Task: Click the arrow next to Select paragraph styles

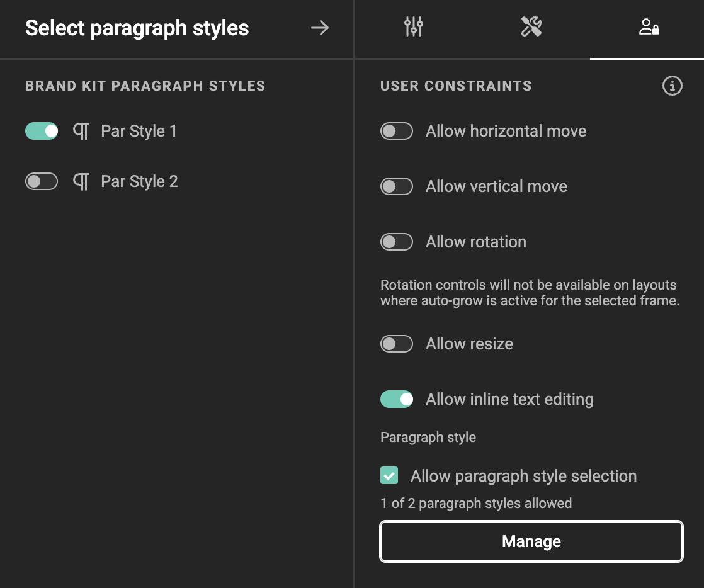Action: pyautogui.click(x=320, y=28)
